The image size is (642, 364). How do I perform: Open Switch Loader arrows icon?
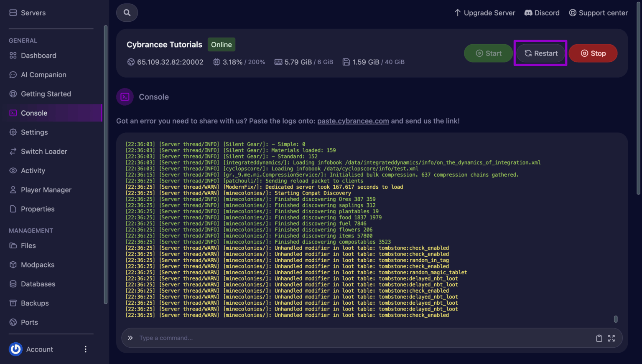pos(13,152)
